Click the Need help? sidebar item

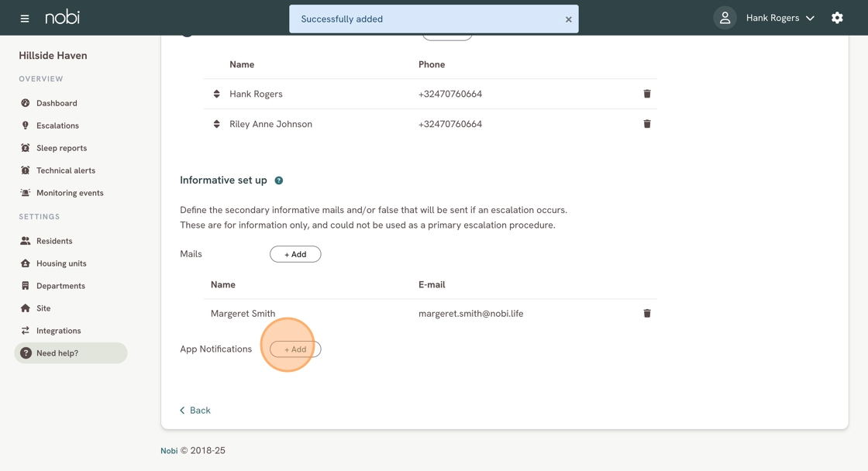[57, 353]
